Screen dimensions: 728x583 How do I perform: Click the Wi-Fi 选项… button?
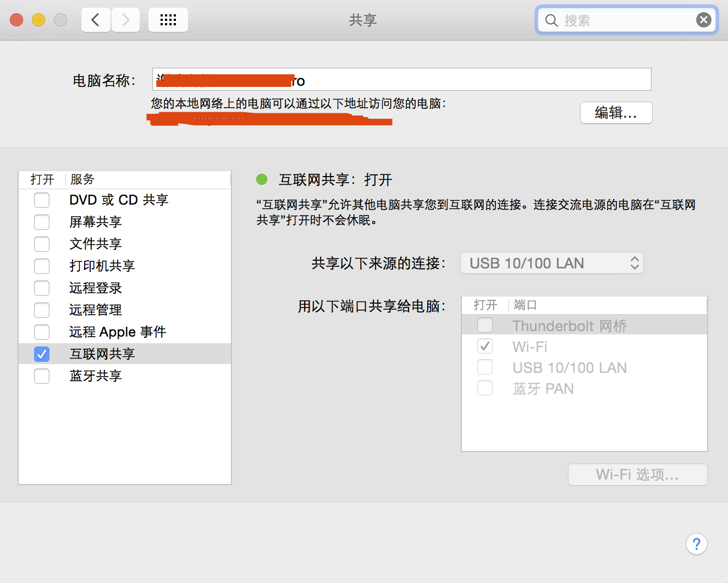tap(638, 475)
